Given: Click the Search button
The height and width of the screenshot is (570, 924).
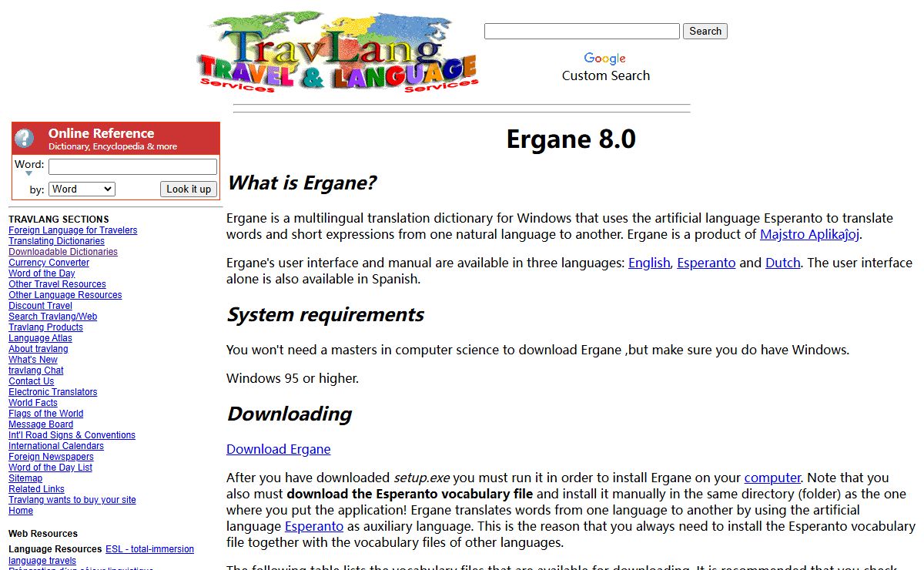Looking at the screenshot, I should 705,31.
